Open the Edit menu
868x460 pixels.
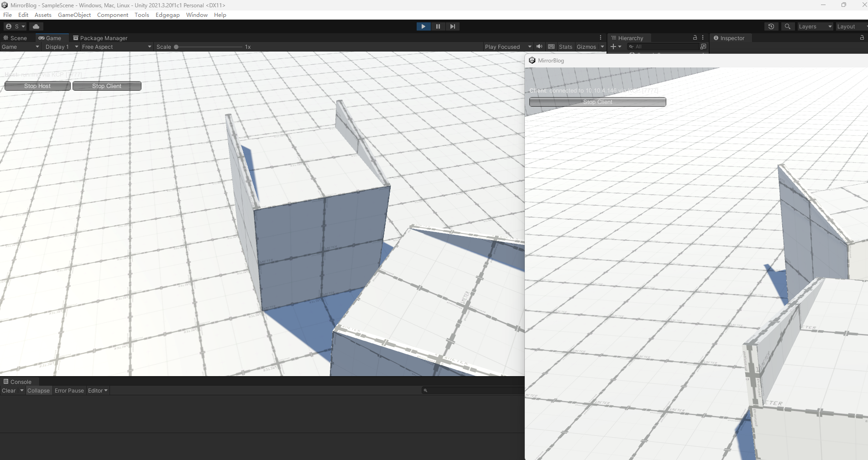click(x=23, y=15)
